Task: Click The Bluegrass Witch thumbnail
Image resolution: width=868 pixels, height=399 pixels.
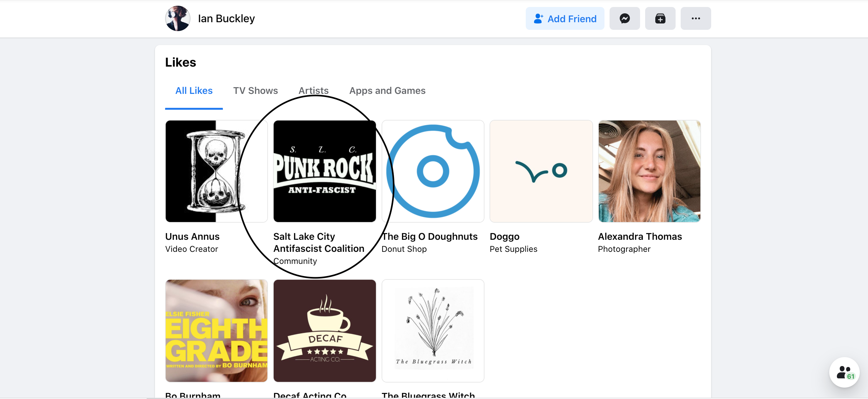Action: pos(433,330)
